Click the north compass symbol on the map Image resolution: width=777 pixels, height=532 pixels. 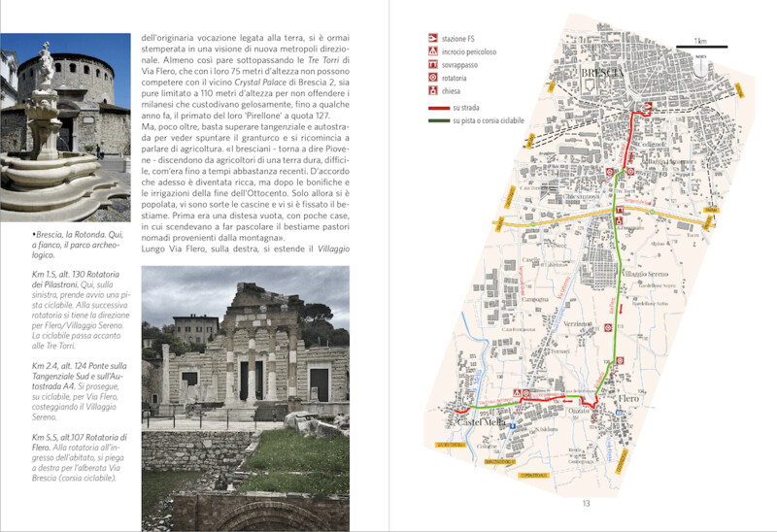700,67
